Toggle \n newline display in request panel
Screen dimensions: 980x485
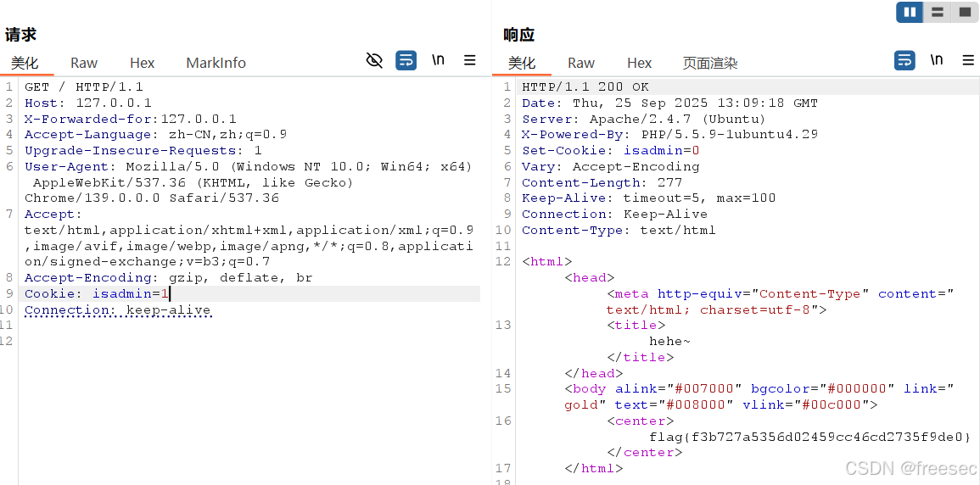438,60
